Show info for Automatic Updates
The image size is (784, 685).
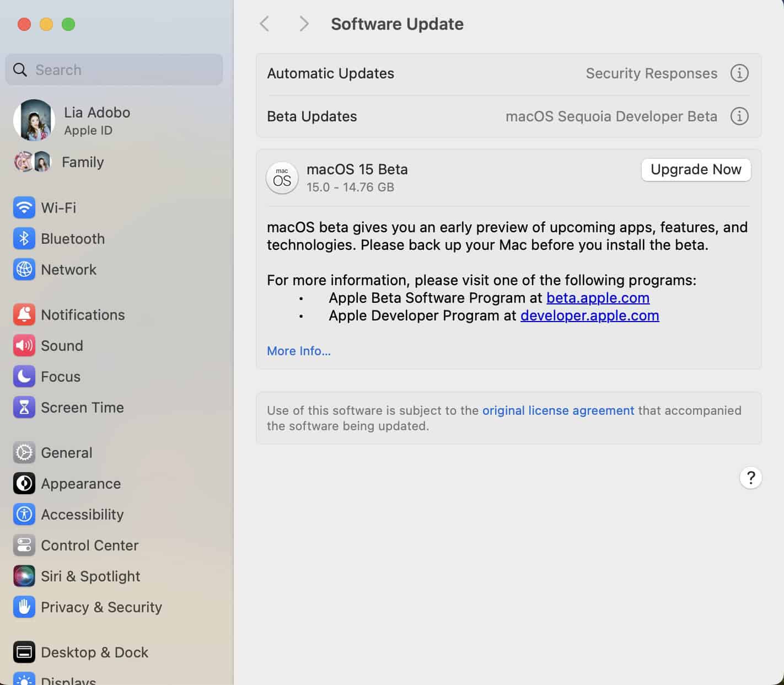[x=739, y=73]
